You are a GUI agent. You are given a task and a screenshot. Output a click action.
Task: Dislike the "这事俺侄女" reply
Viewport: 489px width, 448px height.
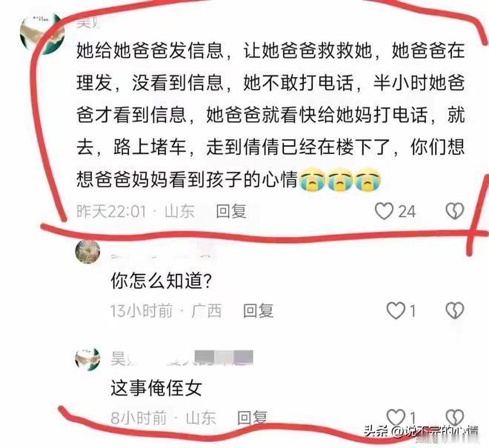455,416
